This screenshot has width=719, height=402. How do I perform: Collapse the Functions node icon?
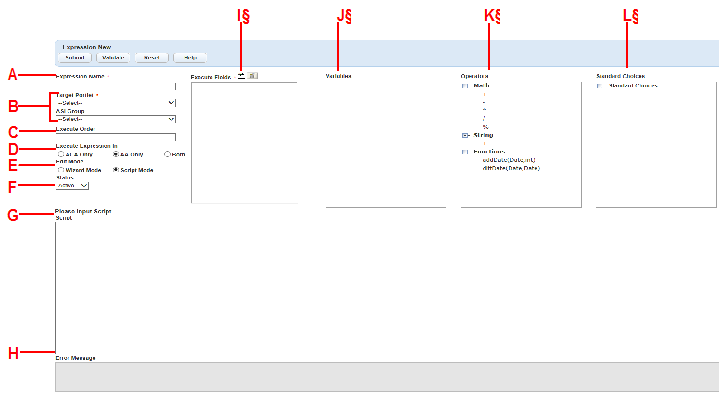coord(465,152)
